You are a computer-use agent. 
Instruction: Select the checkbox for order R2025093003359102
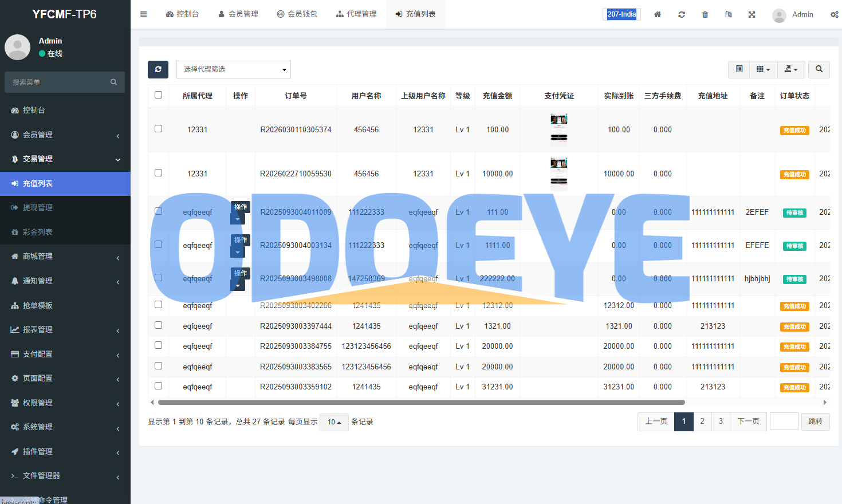pyautogui.click(x=159, y=386)
